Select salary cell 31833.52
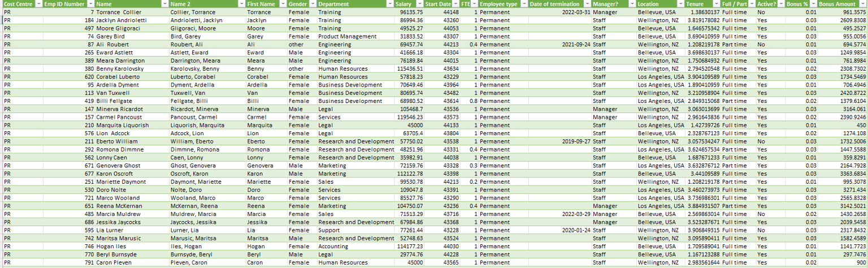Viewport: 868px width, 268px height. coord(409,36)
